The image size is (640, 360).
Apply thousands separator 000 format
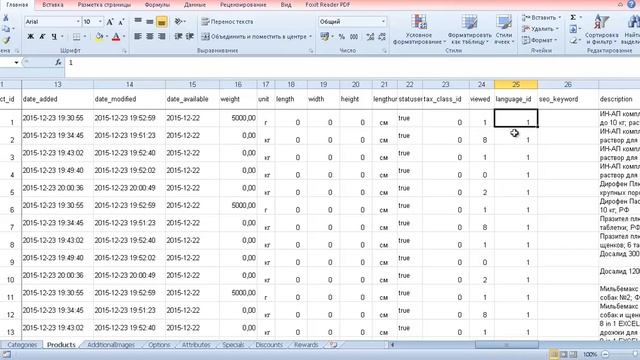pyautogui.click(x=354, y=37)
